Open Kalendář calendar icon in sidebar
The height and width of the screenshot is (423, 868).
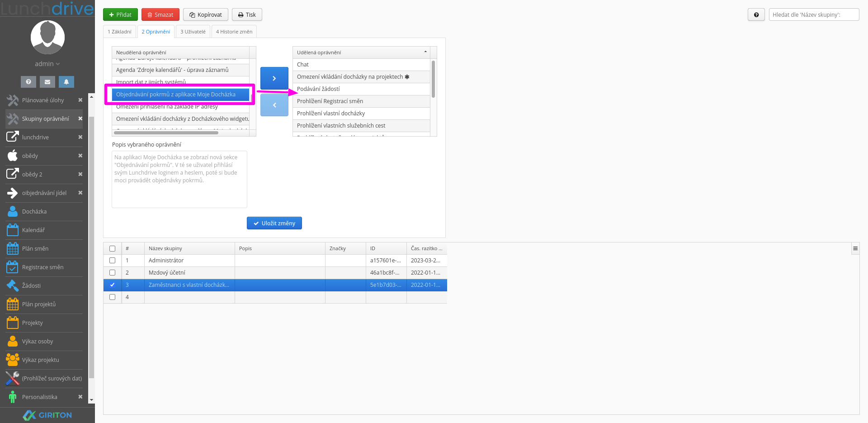(x=13, y=230)
